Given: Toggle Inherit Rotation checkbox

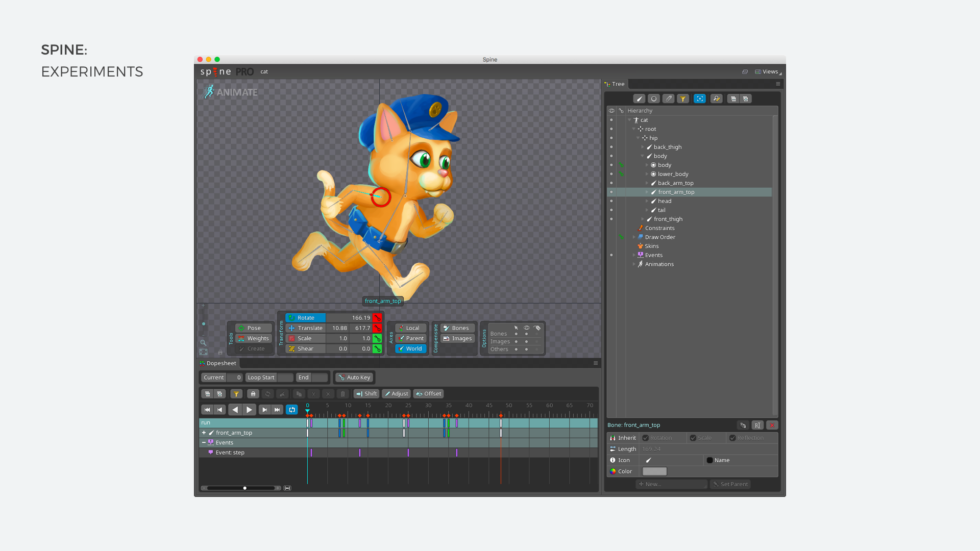Looking at the screenshot, I should click(646, 438).
